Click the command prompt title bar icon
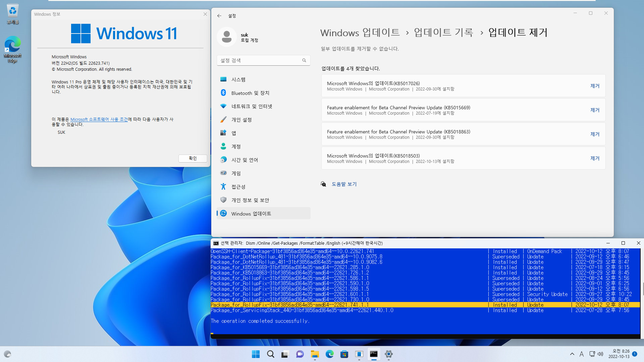 (216, 243)
